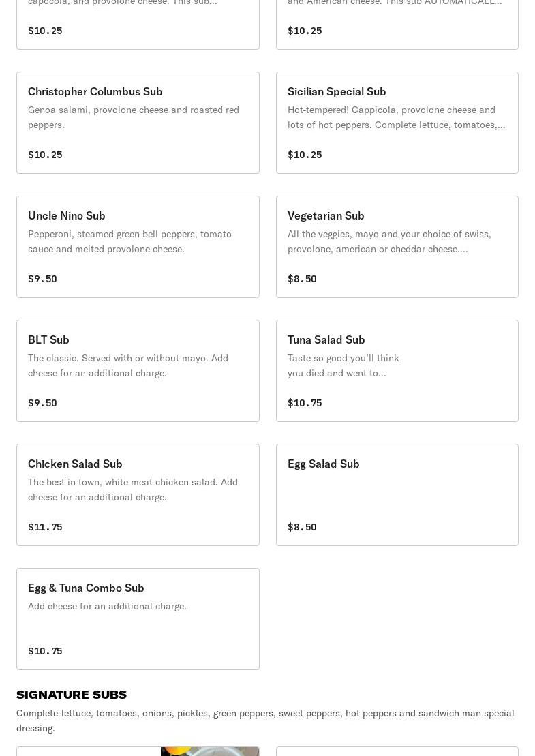This screenshot has width=535, height=756.
Task: Click the $8.50 price under Vegetarian Sub
Action: click(x=302, y=279)
